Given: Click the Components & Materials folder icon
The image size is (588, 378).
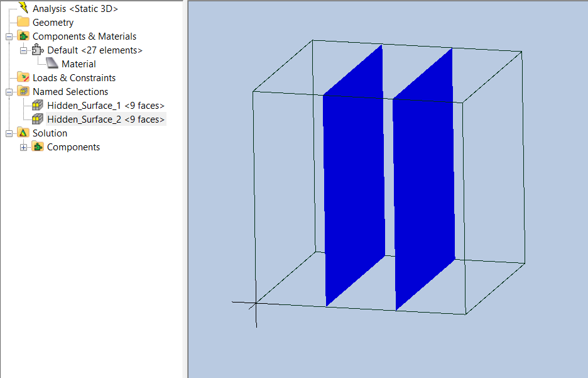Looking at the screenshot, I should pos(23,36).
